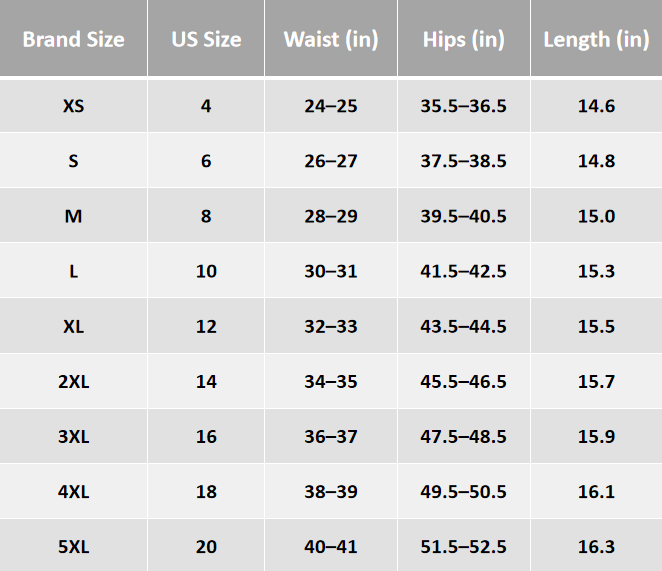The image size is (662, 571).
Task: Click the 32–33 waist cell
Action: pos(331,326)
